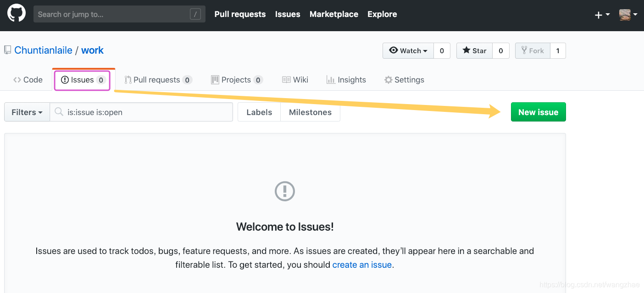The width and height of the screenshot is (644, 293).
Task: Focus the is:issue is:open search field
Action: coord(141,112)
